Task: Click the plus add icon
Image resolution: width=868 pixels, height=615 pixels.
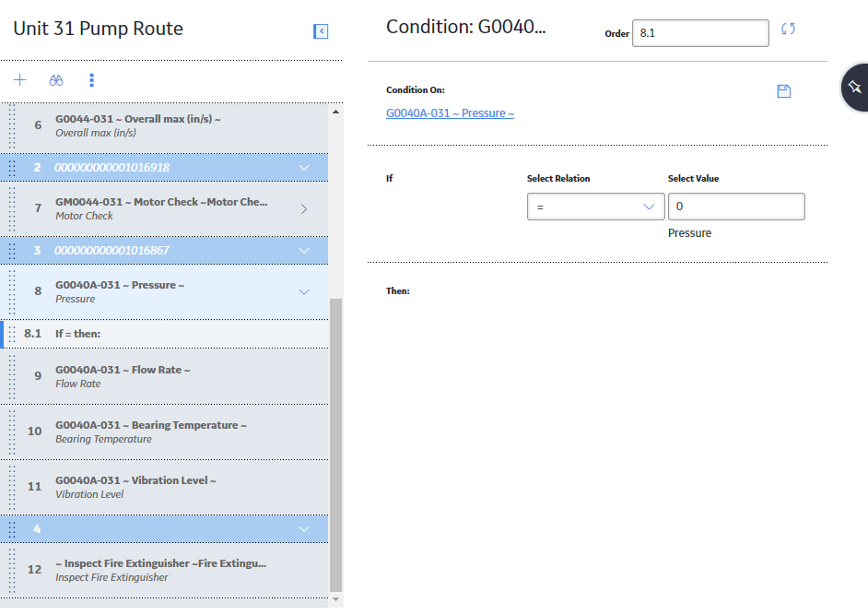Action: [x=20, y=80]
